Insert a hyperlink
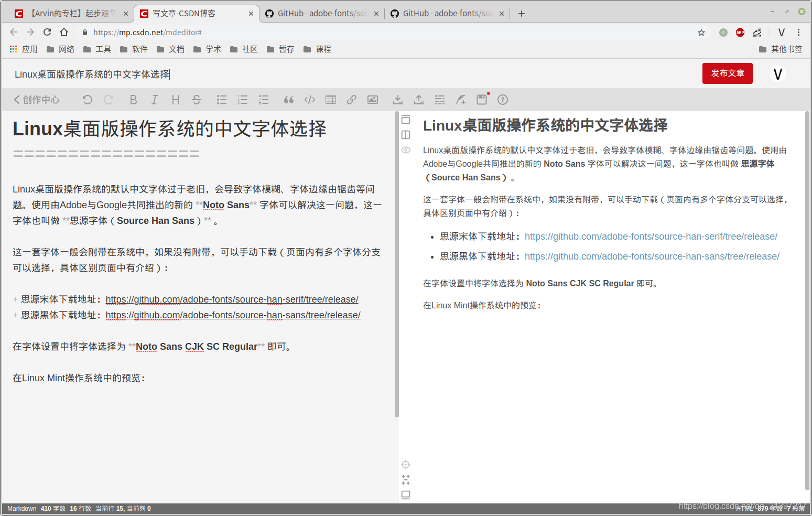Screen dimensions: 812x516 point(352,100)
